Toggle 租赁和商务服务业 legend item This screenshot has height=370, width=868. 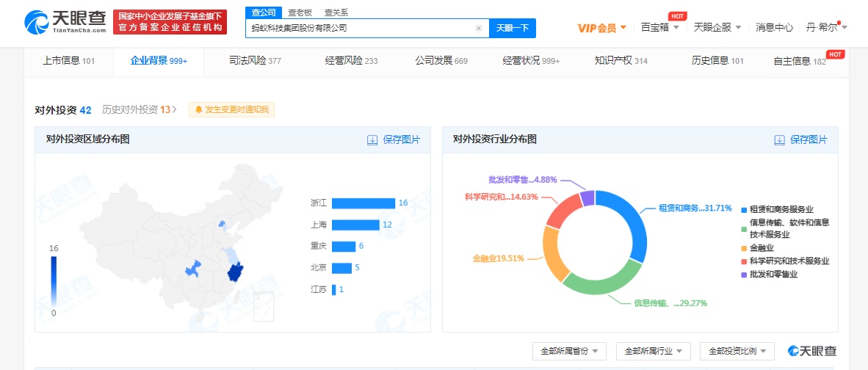pos(777,210)
